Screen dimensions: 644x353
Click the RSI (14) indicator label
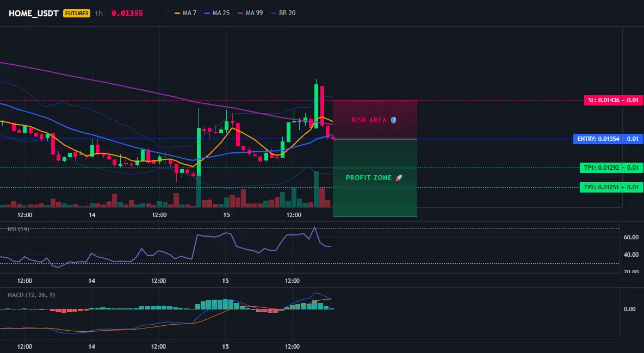coord(18,229)
